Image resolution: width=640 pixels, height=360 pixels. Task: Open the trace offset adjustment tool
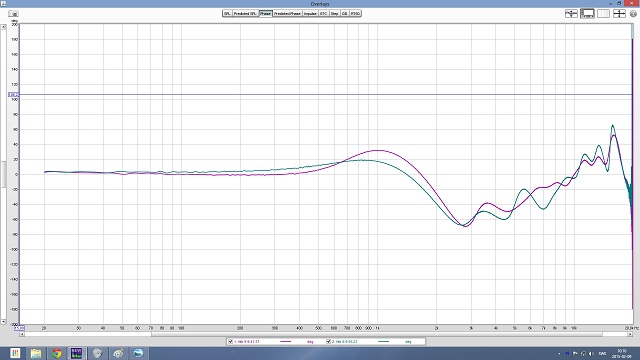coord(571,13)
